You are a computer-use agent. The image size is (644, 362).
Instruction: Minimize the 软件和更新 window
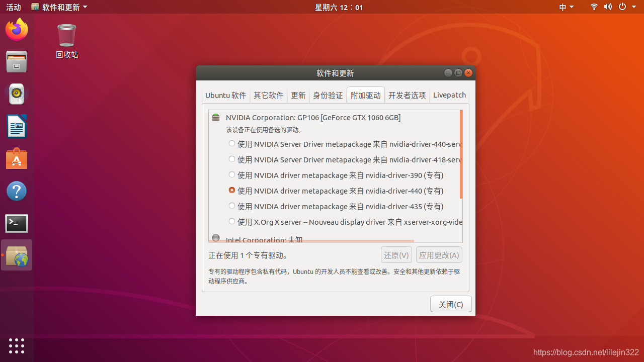[x=448, y=73]
